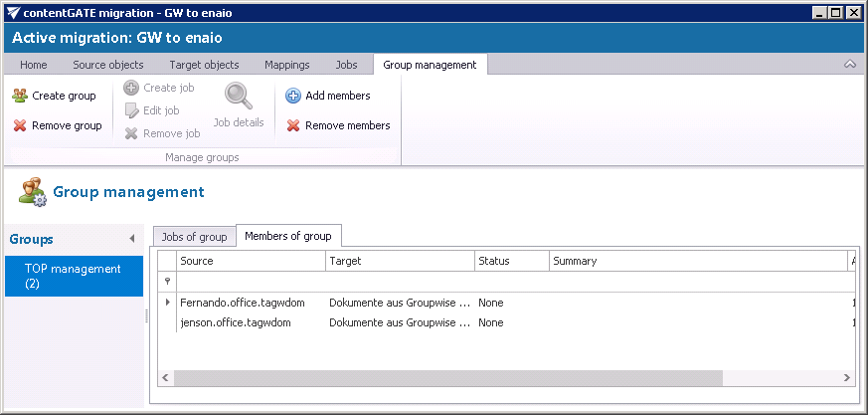Screen dimensions: 868x415
Task: Click the Remove job icon
Action: point(131,133)
